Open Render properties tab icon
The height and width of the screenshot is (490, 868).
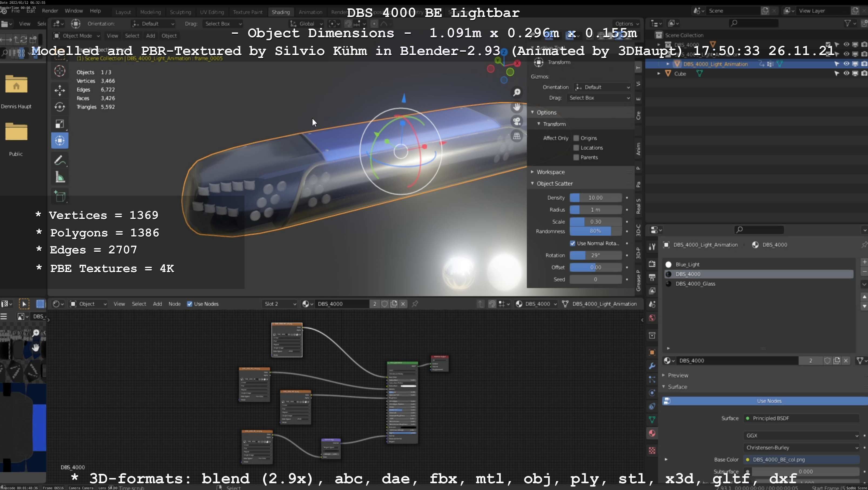pos(652,263)
